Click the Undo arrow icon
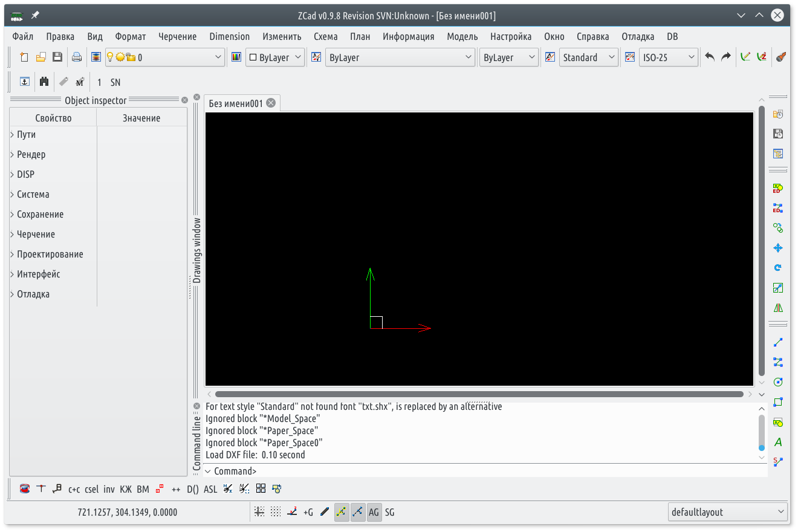 point(710,57)
